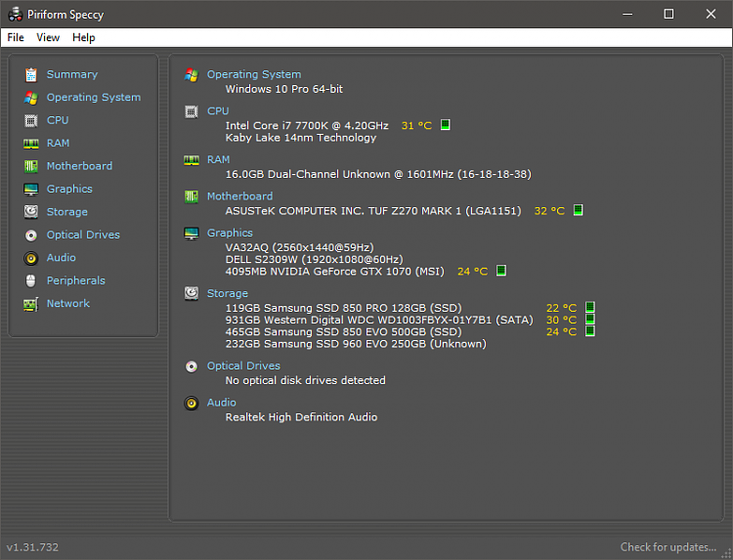Open Optical Drives section from sidebar
The width and height of the screenshot is (733, 560).
pos(83,235)
